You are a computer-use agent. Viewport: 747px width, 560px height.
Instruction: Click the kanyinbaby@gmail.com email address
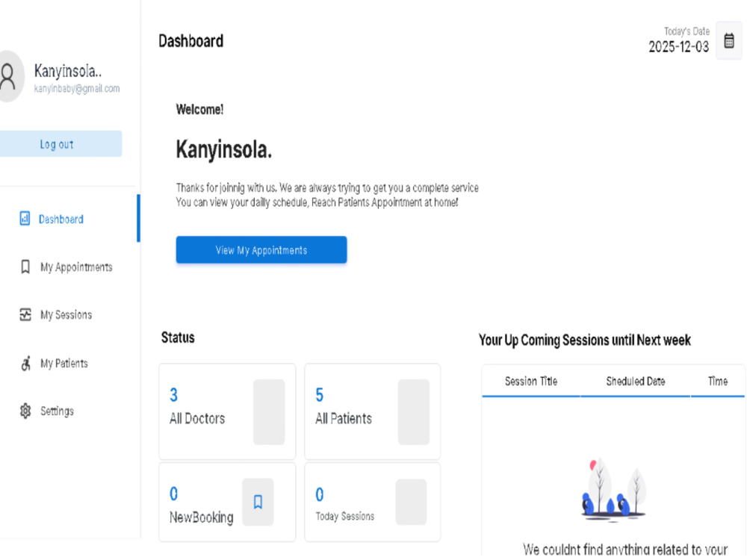[77, 89]
